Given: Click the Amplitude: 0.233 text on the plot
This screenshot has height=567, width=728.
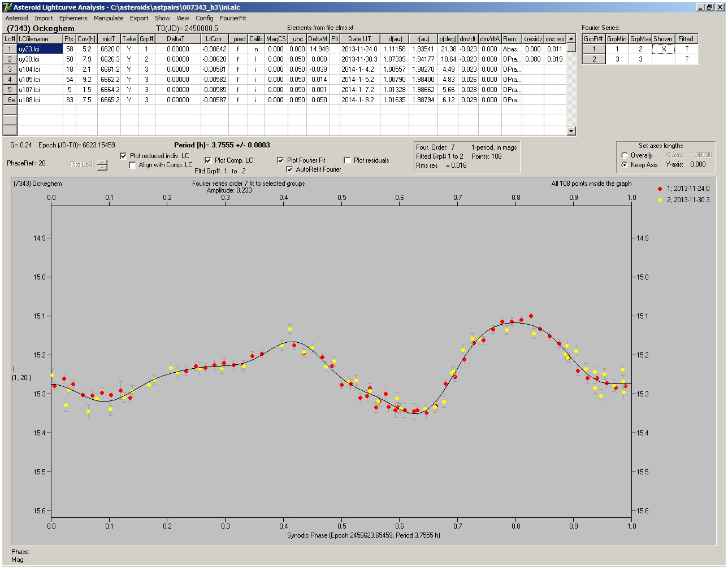Looking at the screenshot, I should point(229,190).
